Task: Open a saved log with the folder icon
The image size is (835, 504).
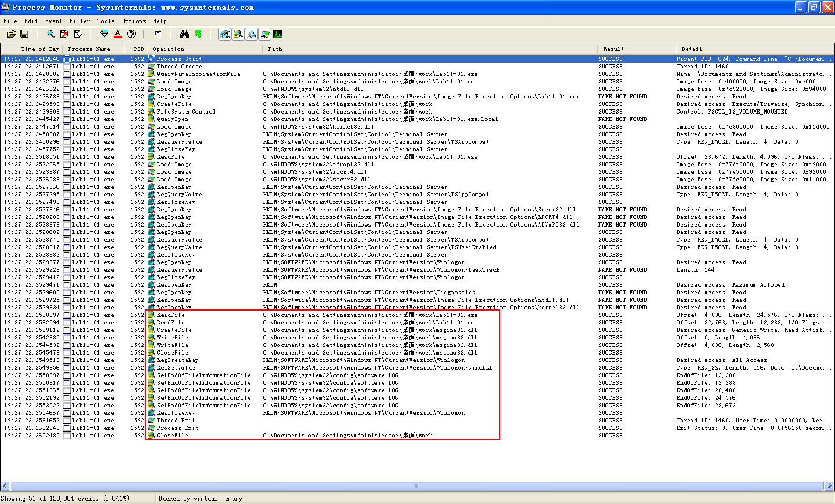Action: click(11, 34)
